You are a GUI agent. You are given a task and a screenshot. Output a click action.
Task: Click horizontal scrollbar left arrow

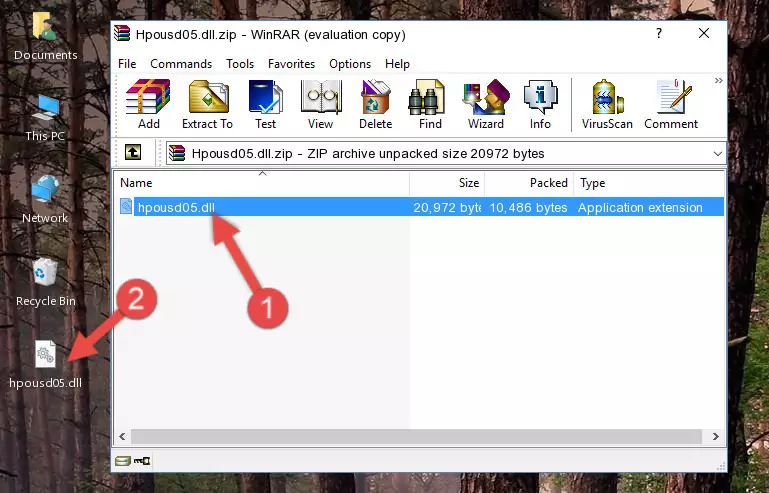point(123,436)
